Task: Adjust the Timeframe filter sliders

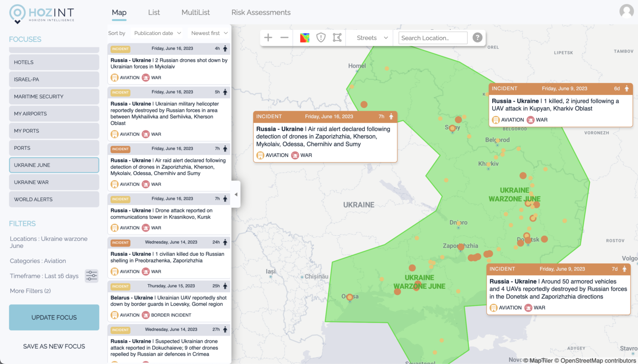Action: point(91,276)
